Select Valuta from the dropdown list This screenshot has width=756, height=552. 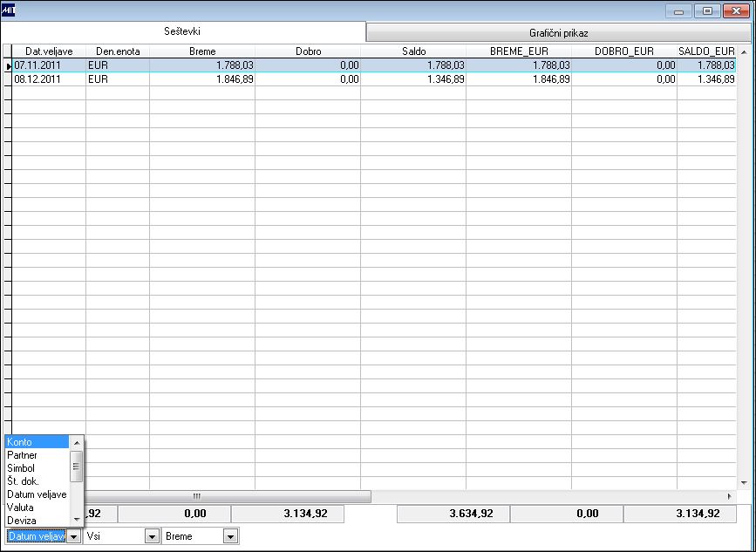(x=37, y=508)
